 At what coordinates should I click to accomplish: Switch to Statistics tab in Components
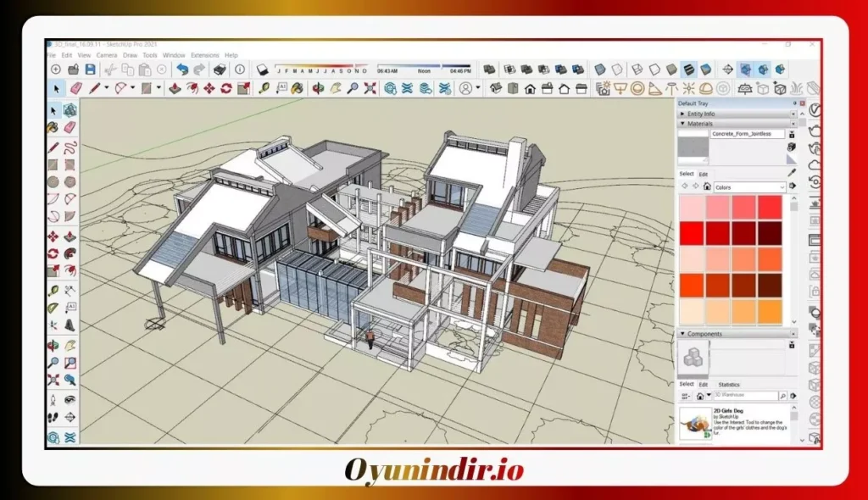click(728, 384)
